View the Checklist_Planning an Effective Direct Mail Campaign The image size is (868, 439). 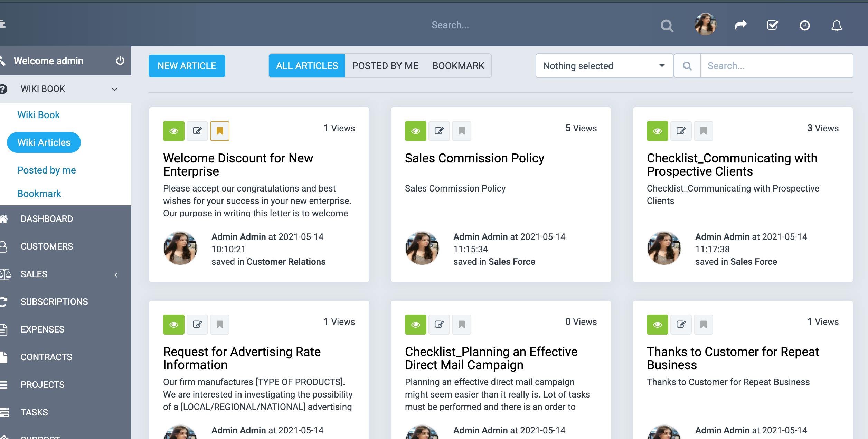(415, 324)
